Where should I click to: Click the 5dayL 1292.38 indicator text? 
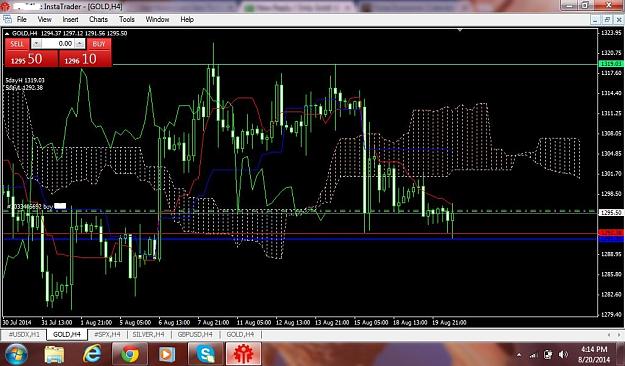coord(24,87)
